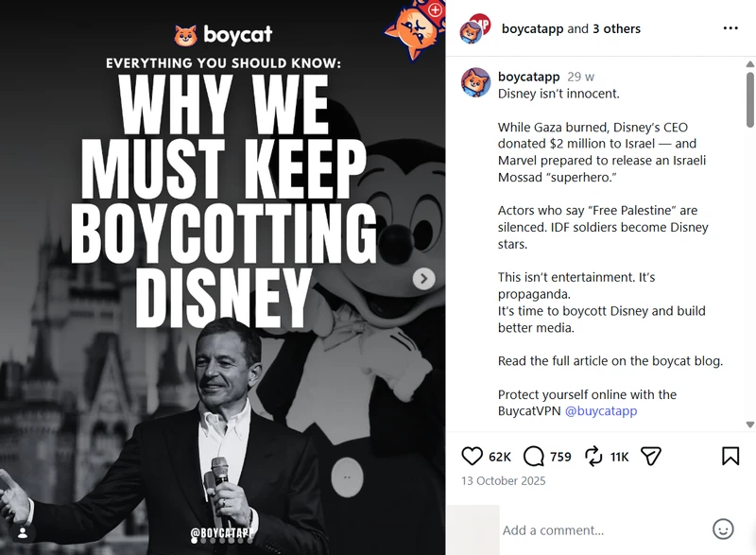Image resolution: width=756 pixels, height=555 pixels.
Task: Click the caption scrollbar thumb
Action: (x=749, y=100)
